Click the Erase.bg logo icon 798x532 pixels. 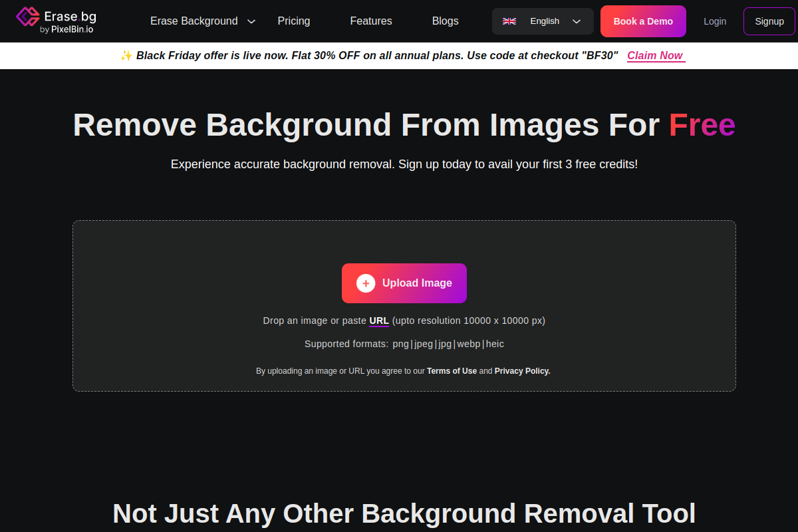point(27,17)
